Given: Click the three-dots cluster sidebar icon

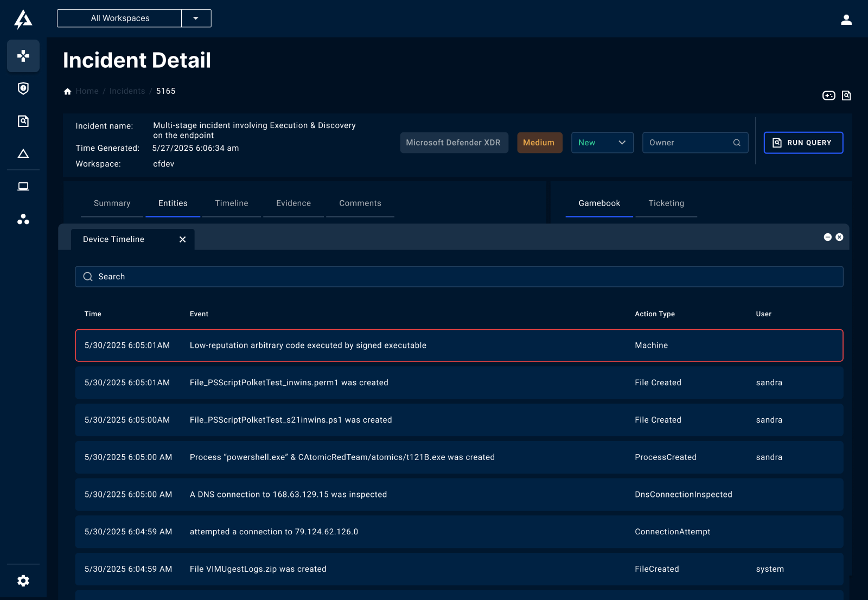Looking at the screenshot, I should (x=23, y=219).
